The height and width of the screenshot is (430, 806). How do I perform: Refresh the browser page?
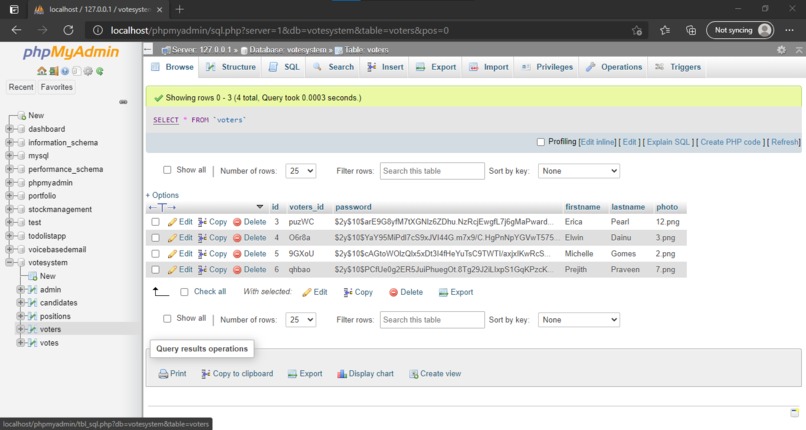click(x=68, y=30)
